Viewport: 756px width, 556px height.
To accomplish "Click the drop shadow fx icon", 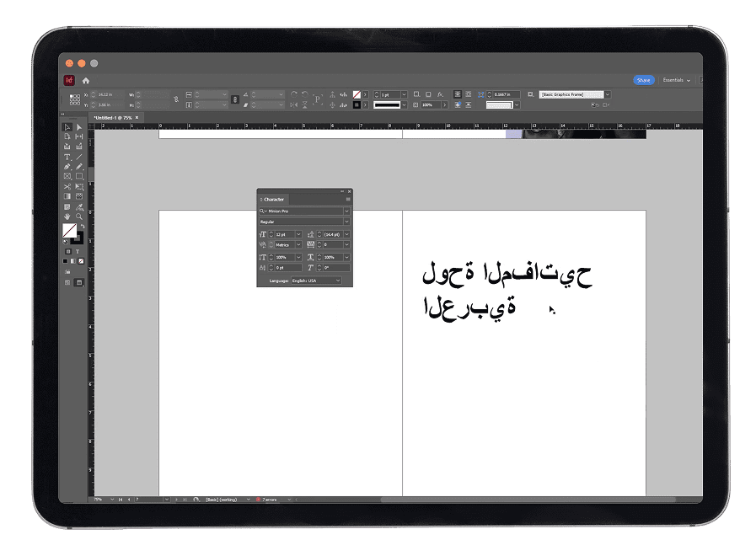I will [440, 94].
